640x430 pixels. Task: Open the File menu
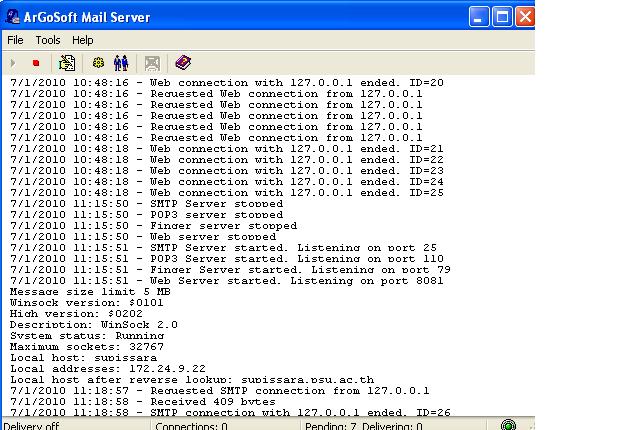(15, 40)
